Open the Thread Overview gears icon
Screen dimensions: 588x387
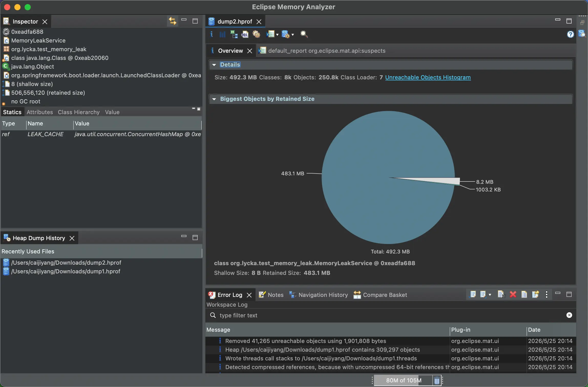(x=256, y=34)
